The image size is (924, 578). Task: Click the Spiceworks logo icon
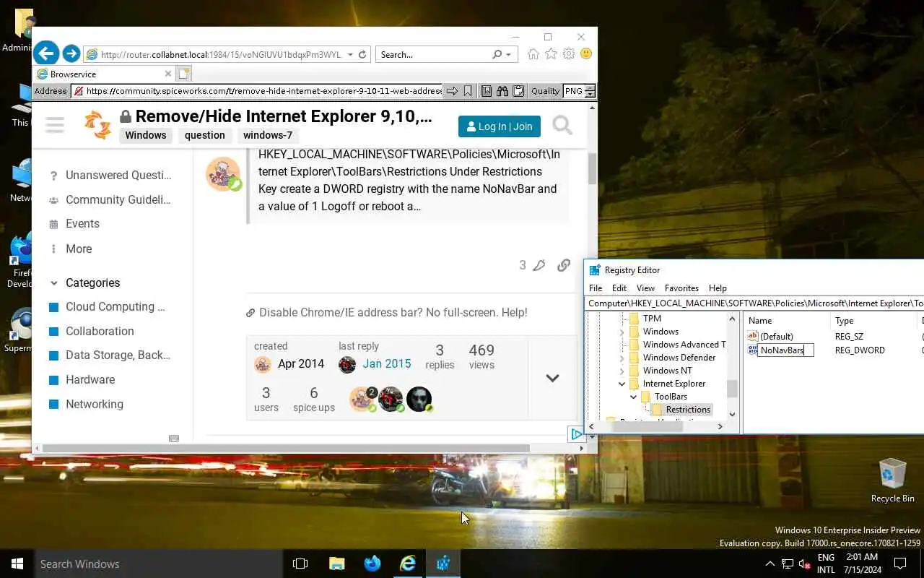tap(97, 125)
